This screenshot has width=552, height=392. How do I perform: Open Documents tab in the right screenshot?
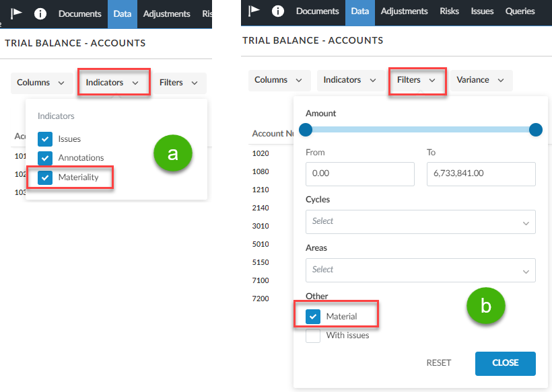point(318,11)
